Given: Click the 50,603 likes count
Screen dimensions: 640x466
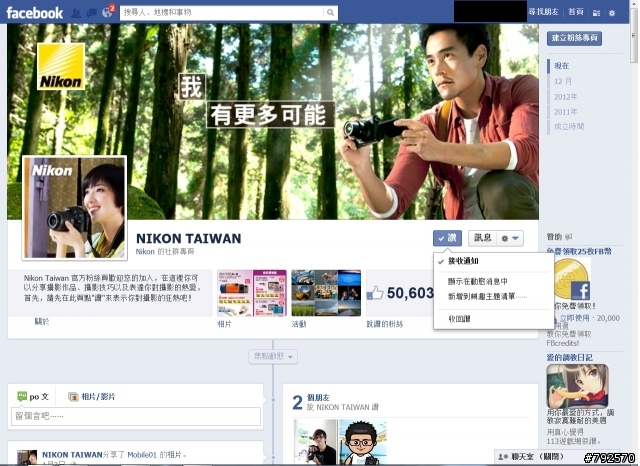Looking at the screenshot, I should pos(410,293).
